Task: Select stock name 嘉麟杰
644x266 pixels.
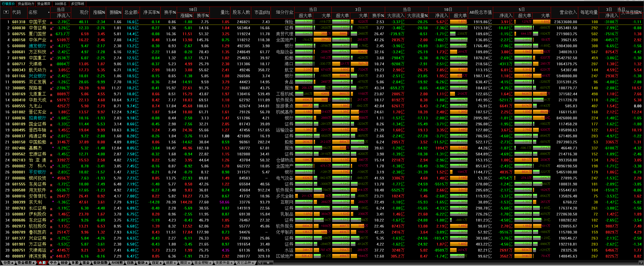Action: point(35,148)
